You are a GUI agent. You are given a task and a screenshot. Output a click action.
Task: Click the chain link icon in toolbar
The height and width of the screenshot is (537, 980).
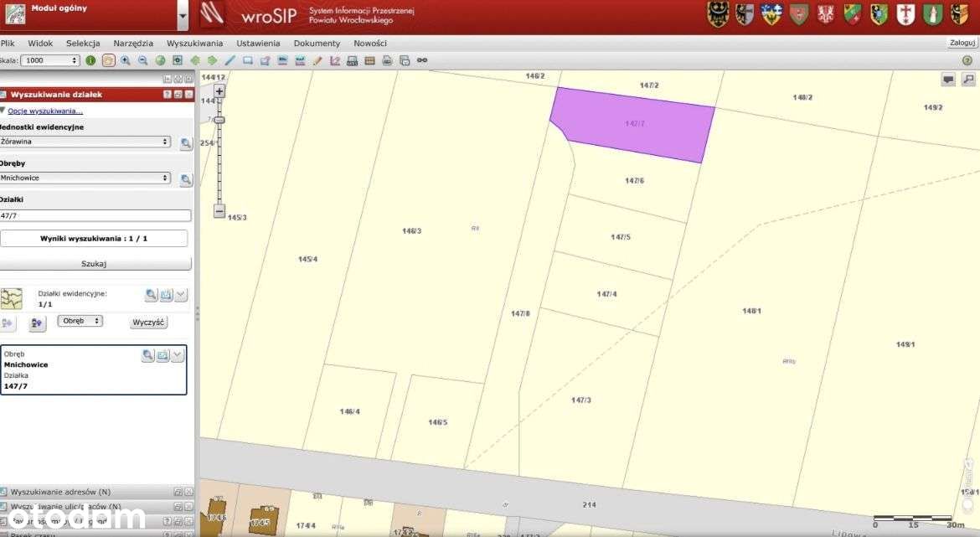pyautogui.click(x=422, y=60)
